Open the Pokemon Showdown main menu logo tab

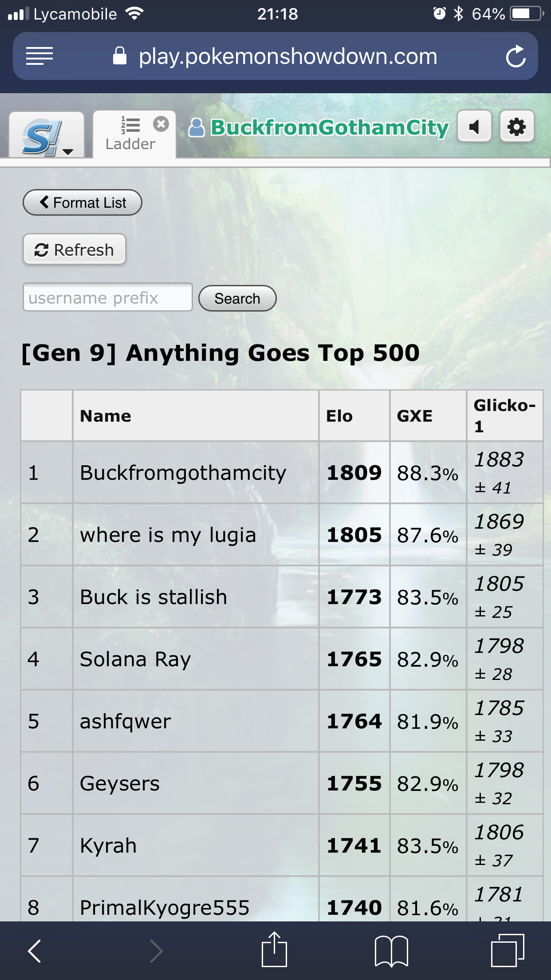47,135
